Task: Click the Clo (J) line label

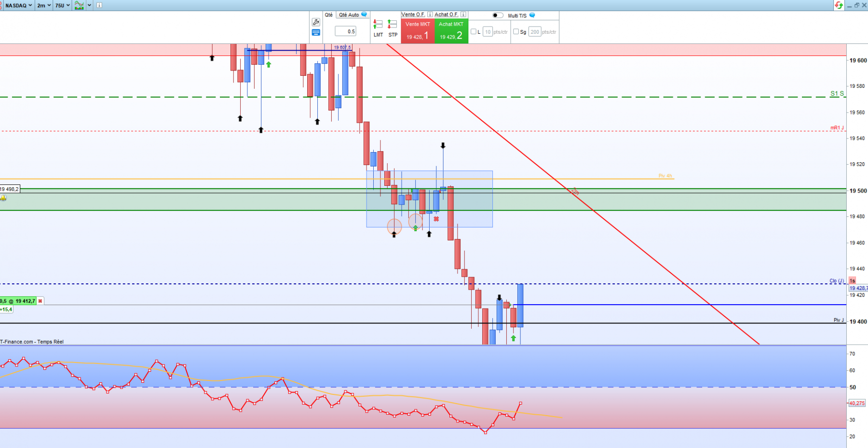Action: pos(837,280)
